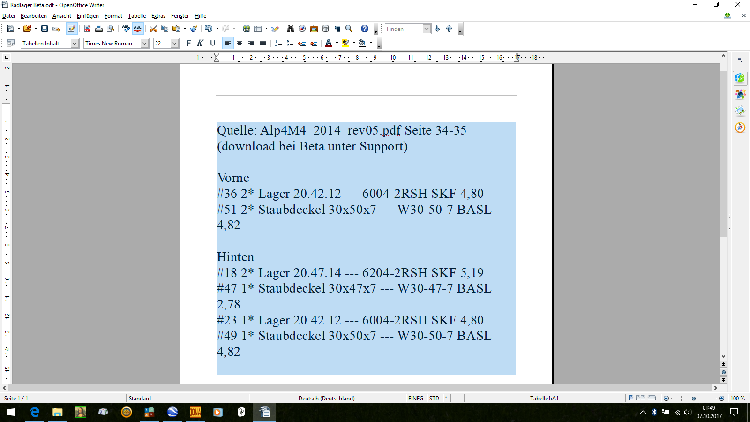Viewport: 750px width, 422px height.
Task: Open the Einfügen menu
Action: pos(88,16)
